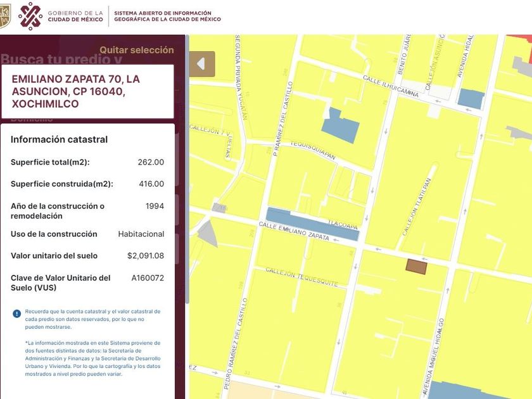Image resolution: width=532 pixels, height=399 pixels.
Task: Click the data sources disclaimer paragraph
Action: 92,358
